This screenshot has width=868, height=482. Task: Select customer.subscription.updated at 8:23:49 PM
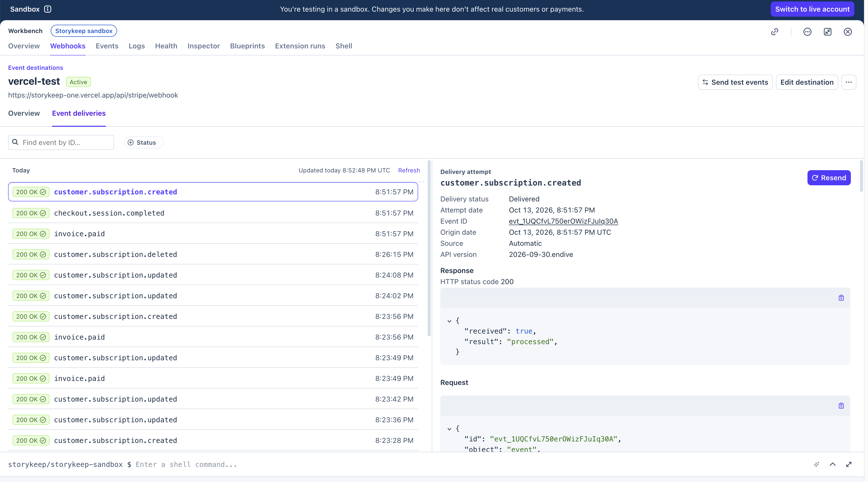[213, 358]
